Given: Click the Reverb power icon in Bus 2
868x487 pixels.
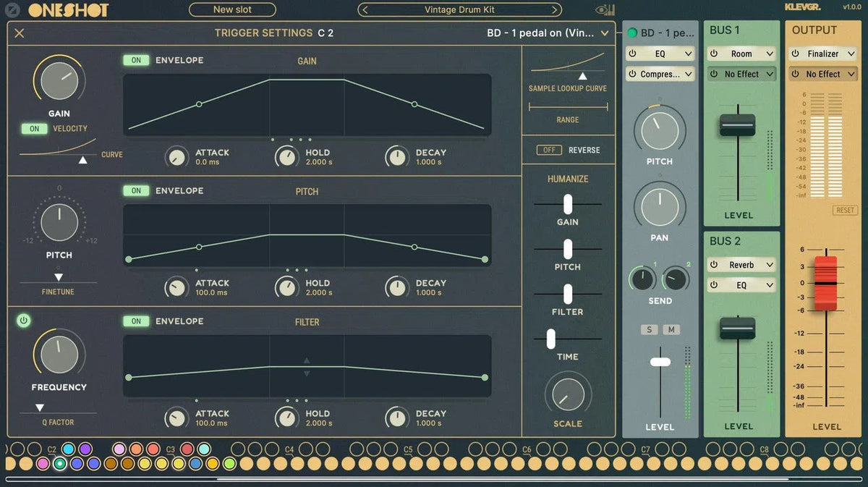Looking at the screenshot, I should (713, 265).
